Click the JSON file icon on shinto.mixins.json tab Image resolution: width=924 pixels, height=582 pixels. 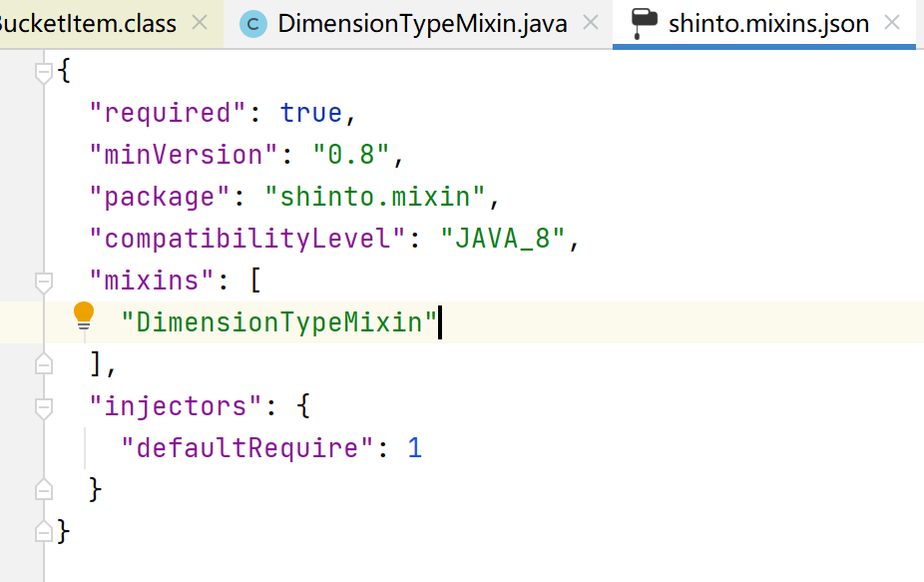click(645, 22)
